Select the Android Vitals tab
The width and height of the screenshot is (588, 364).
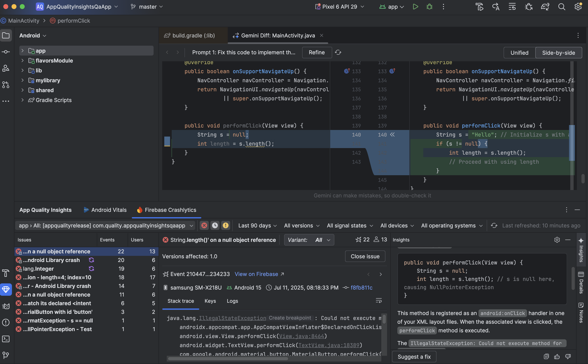pos(105,210)
